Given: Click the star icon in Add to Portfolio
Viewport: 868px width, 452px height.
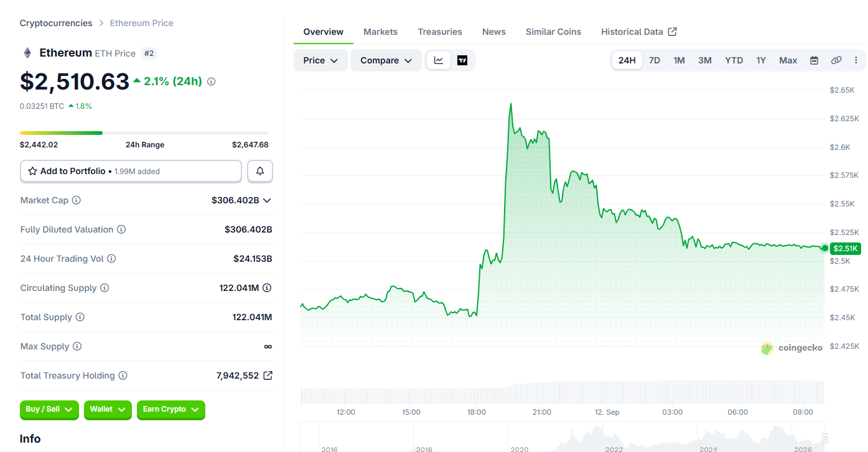Looking at the screenshot, I should tap(32, 171).
